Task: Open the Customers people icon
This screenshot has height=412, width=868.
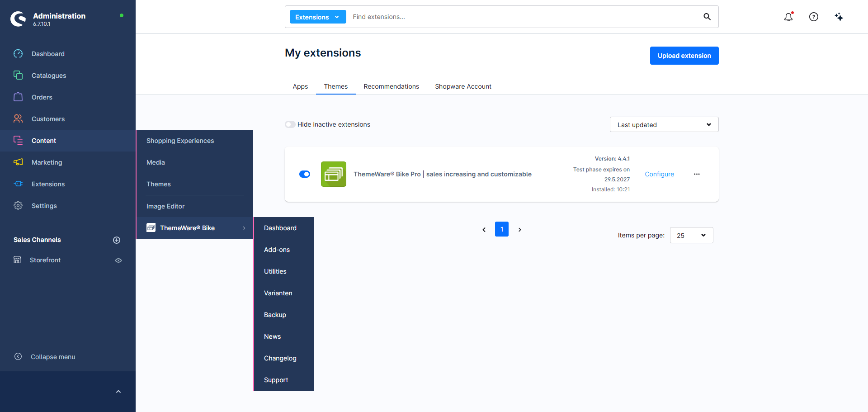Action: pyautogui.click(x=18, y=118)
